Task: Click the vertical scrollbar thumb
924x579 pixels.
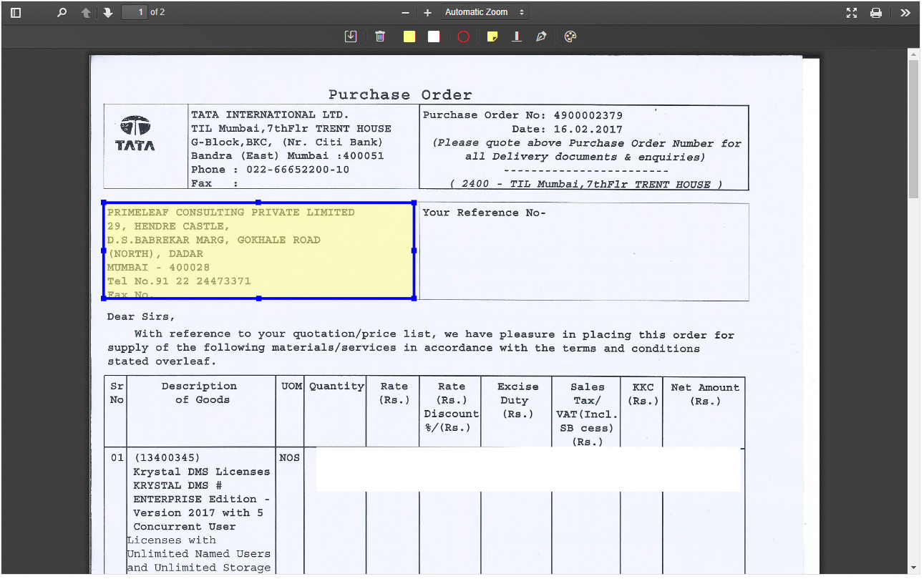Action: [x=913, y=129]
